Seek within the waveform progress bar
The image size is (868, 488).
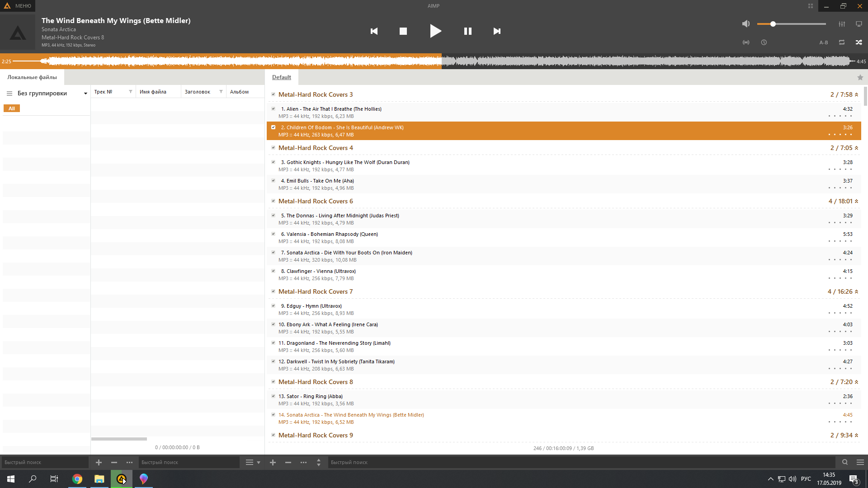tap(434, 61)
